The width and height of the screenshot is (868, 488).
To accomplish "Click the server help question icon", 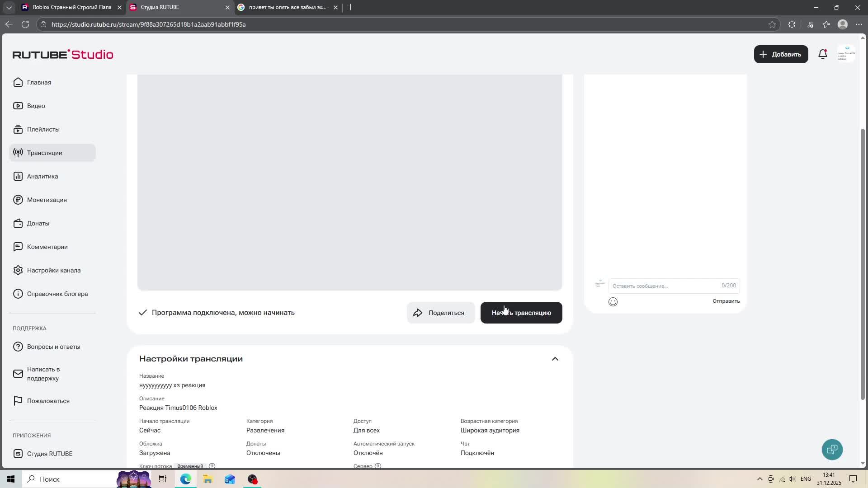I will [x=378, y=466].
